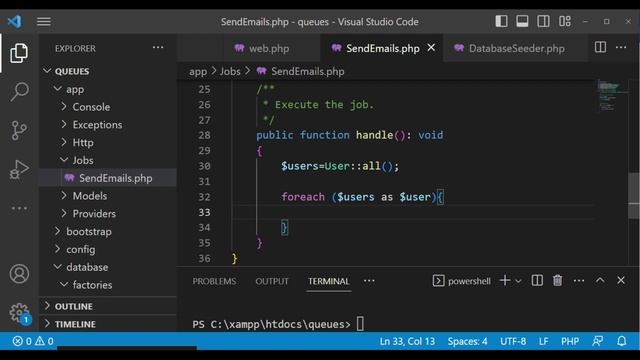
Task: Close the SendEmails.php tab
Action: click(x=431, y=48)
